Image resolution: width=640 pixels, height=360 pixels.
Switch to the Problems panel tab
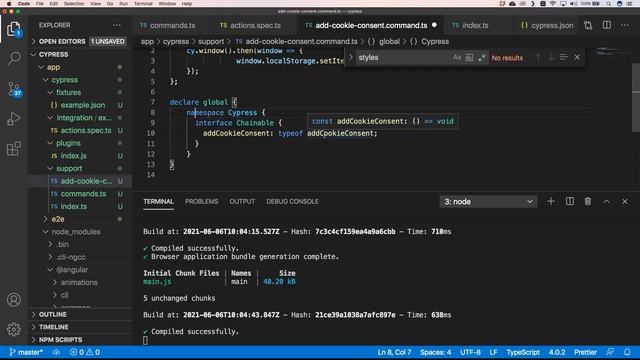click(x=202, y=202)
